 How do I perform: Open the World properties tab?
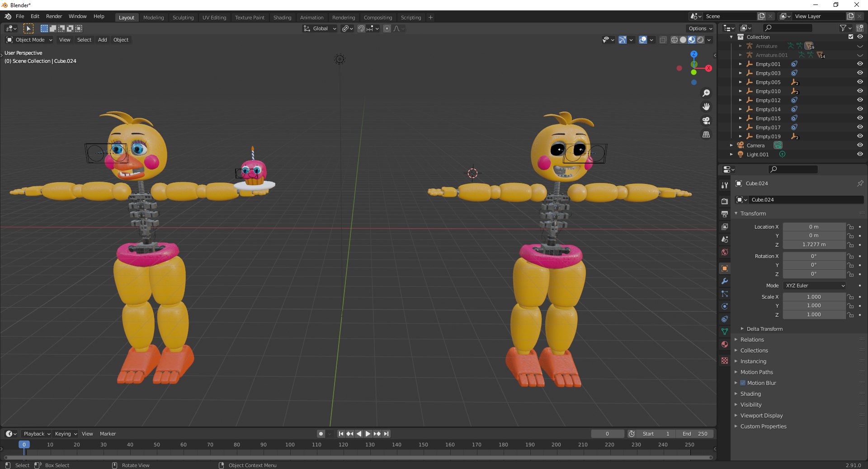725,252
